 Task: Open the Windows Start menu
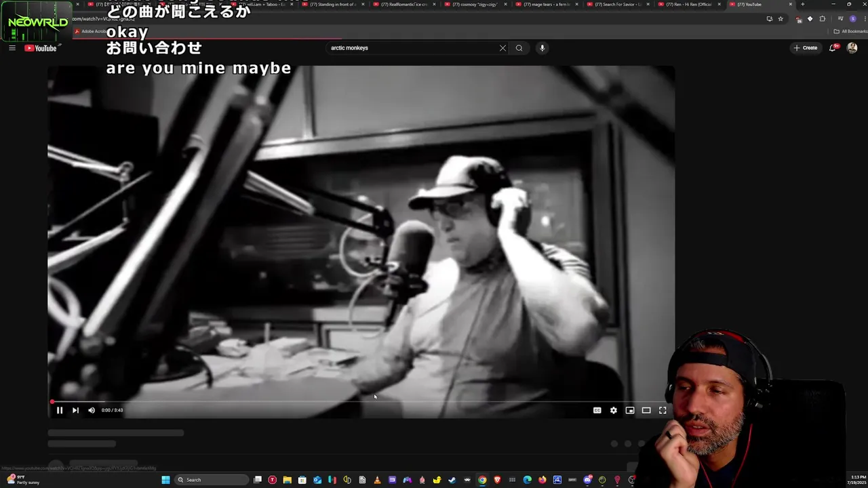165,480
